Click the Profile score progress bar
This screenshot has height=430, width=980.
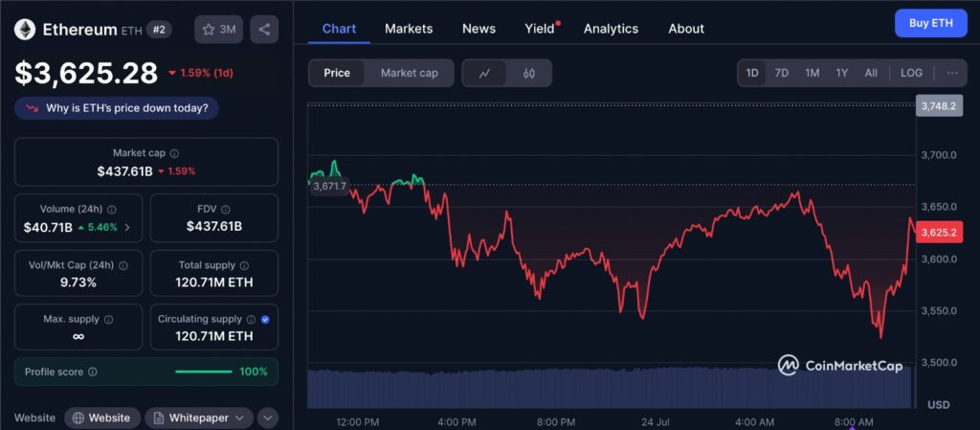pos(204,372)
